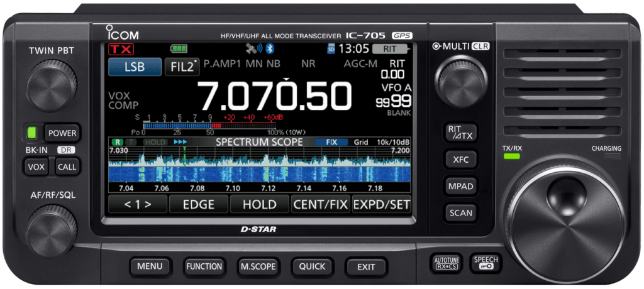Toggle VOX with the VOX button
This screenshot has height=289, width=644.
pos(35,167)
